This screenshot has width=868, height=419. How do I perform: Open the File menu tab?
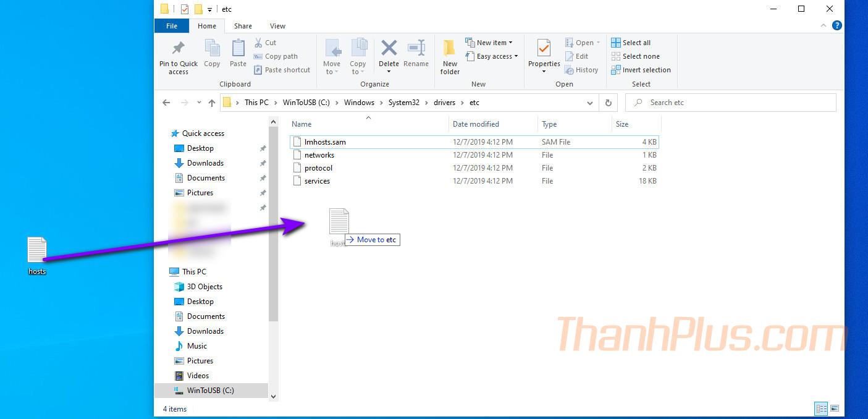172,26
